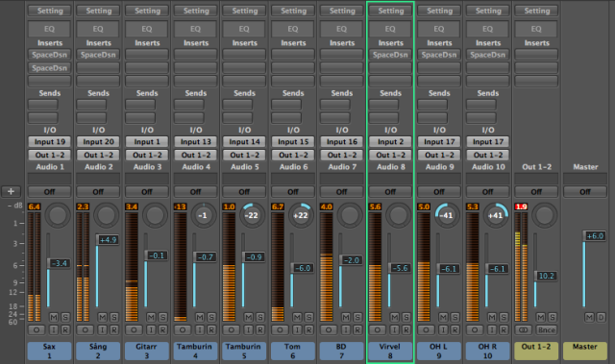Screen dimensions: 615x364
Task: Select the Sax 1 channel name label
Action: tap(49, 351)
